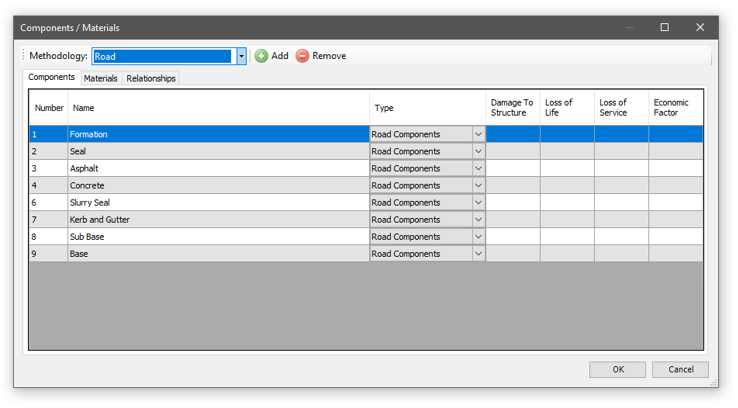Viewport: 738px width, 408px height.
Task: Click Loss of Life cell for Sub Base
Action: tap(567, 237)
